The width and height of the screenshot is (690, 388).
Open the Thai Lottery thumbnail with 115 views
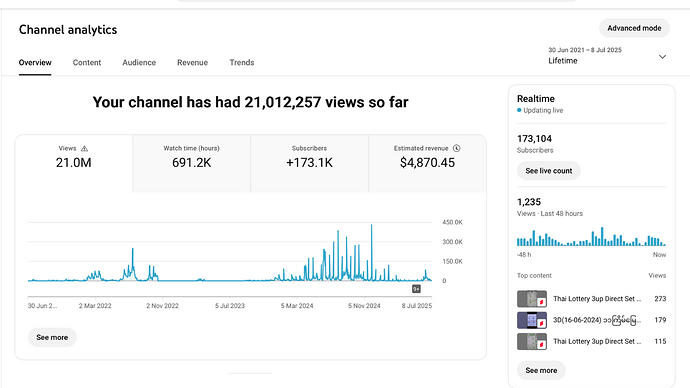532,341
